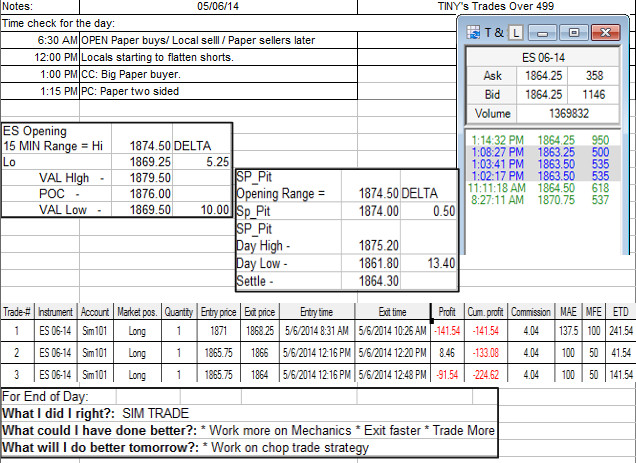Select the 1:14:32 PM trade print row
This screenshot has width=636, height=463.
[542, 140]
